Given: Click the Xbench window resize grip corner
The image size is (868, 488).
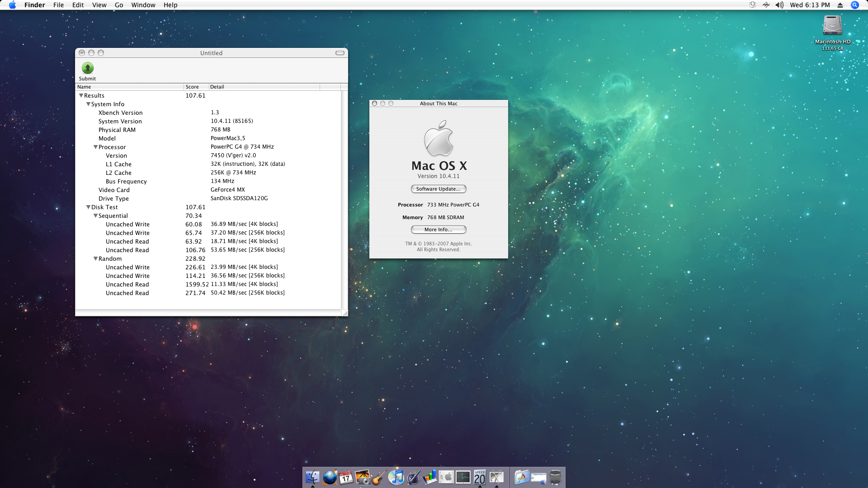Looking at the screenshot, I should click(344, 313).
